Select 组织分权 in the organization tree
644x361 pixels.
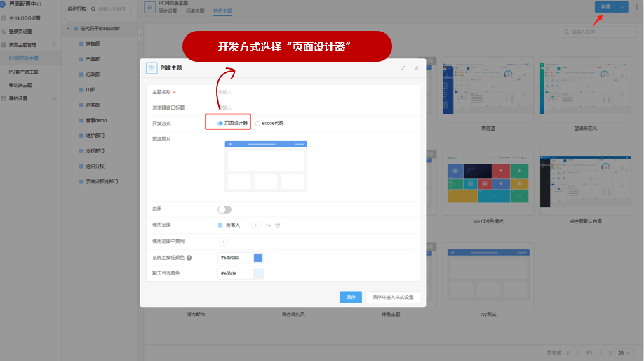click(x=95, y=166)
